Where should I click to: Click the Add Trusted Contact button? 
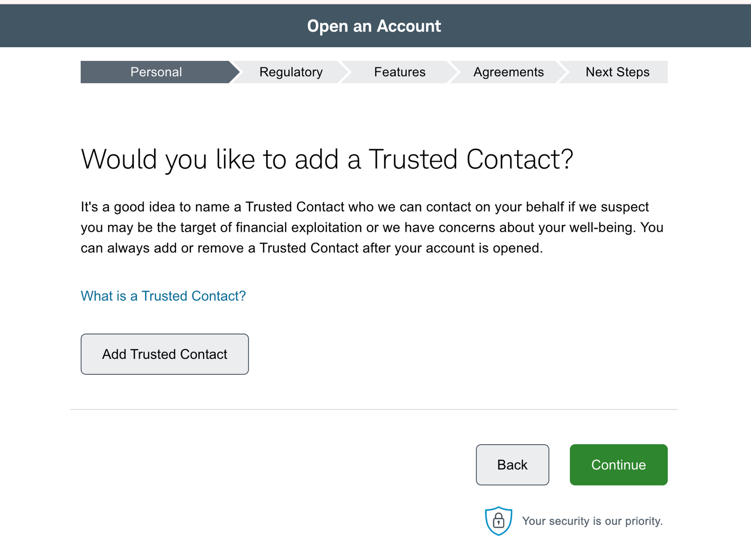[165, 354]
